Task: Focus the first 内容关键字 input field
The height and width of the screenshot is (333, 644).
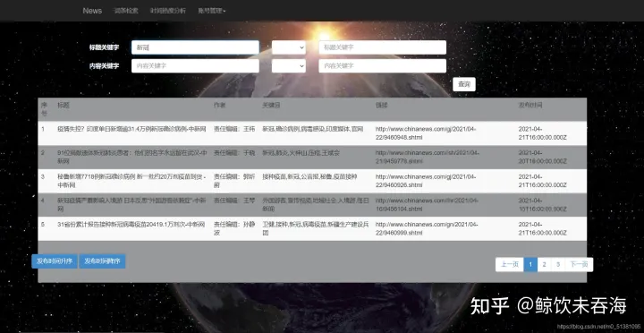Action: point(195,65)
